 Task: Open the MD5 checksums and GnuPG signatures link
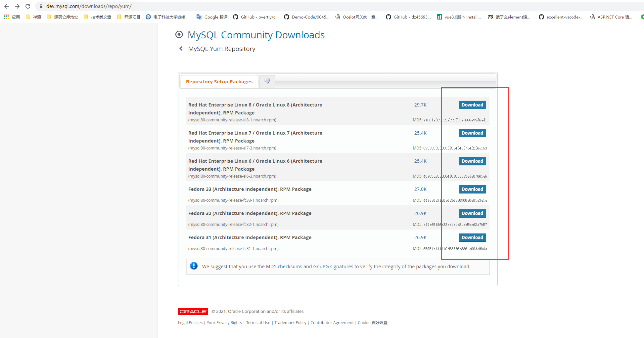click(309, 267)
